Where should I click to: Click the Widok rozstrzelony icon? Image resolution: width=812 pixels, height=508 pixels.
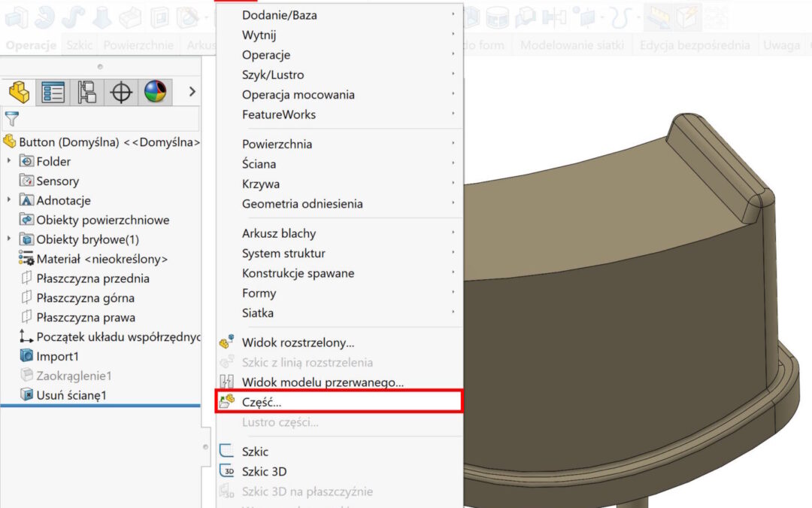tap(226, 342)
